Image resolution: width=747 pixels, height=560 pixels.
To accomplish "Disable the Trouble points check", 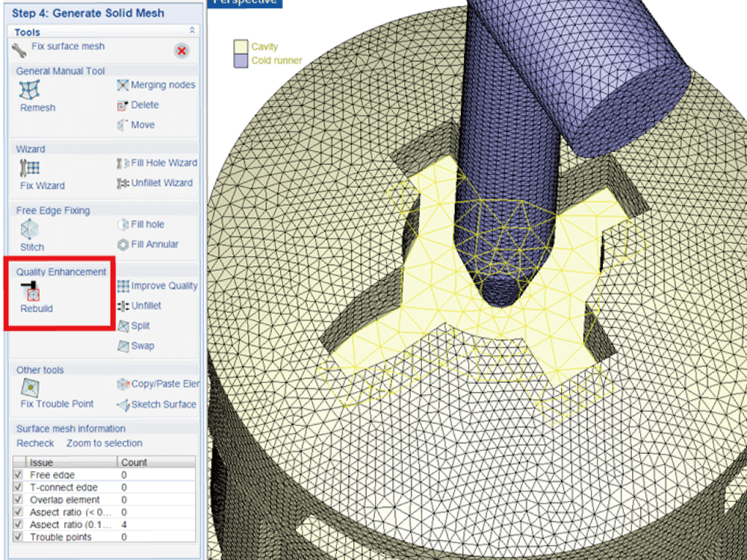I will [17, 536].
